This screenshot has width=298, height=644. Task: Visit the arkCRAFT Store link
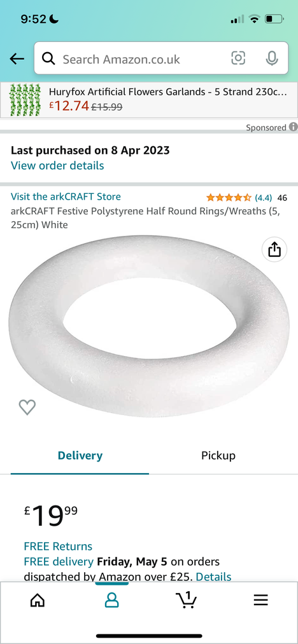click(66, 196)
